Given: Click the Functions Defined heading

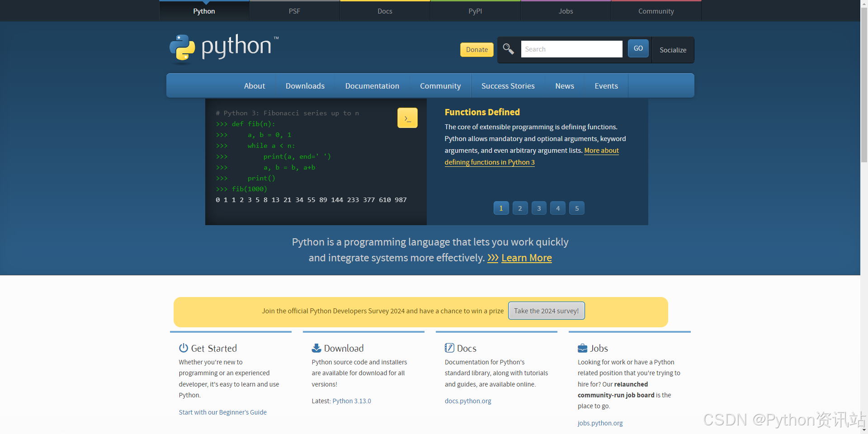Looking at the screenshot, I should click(482, 112).
